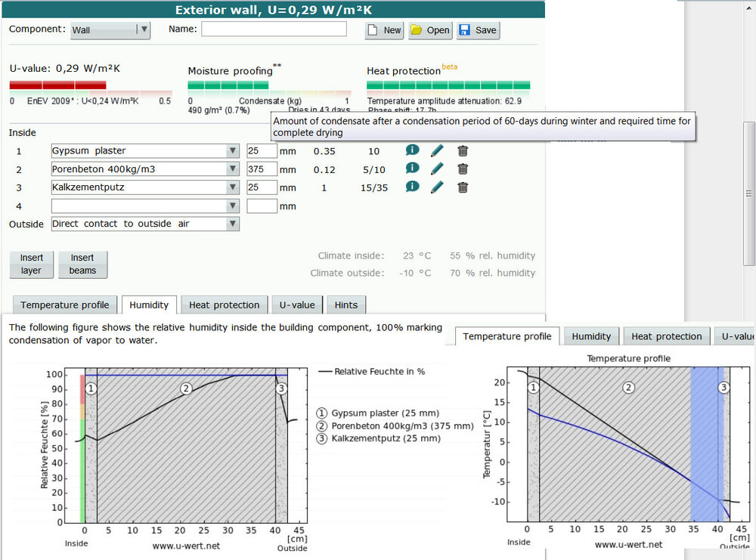Open the Hints tab

[346, 305]
